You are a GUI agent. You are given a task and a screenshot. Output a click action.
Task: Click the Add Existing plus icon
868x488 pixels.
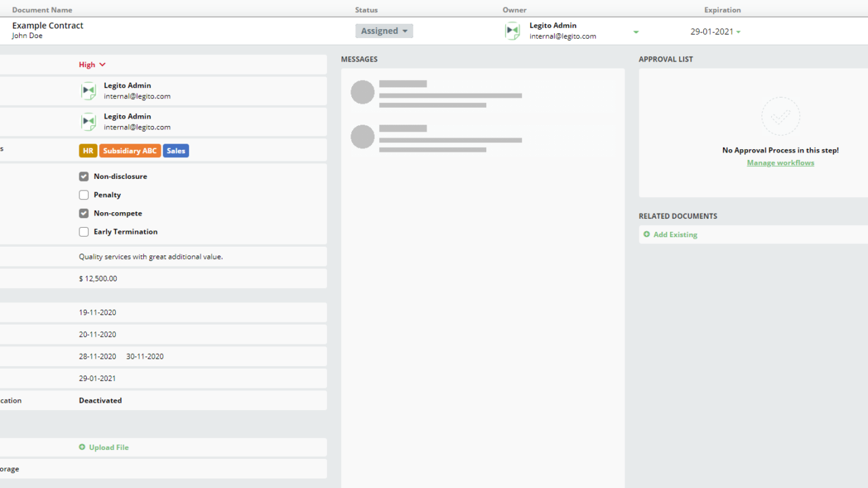pyautogui.click(x=646, y=235)
